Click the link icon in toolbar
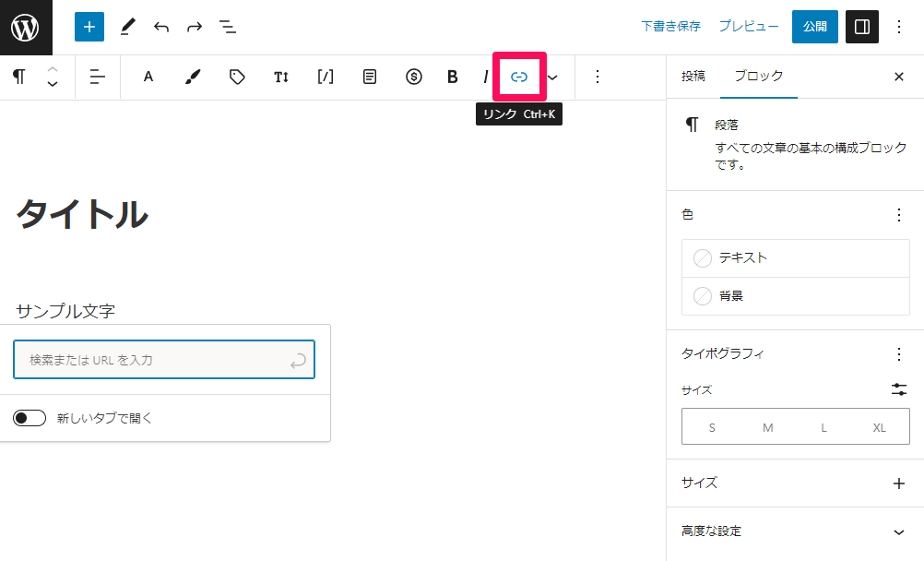 click(x=519, y=77)
